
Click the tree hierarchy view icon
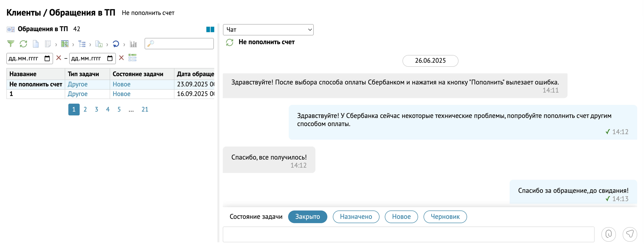(x=82, y=44)
